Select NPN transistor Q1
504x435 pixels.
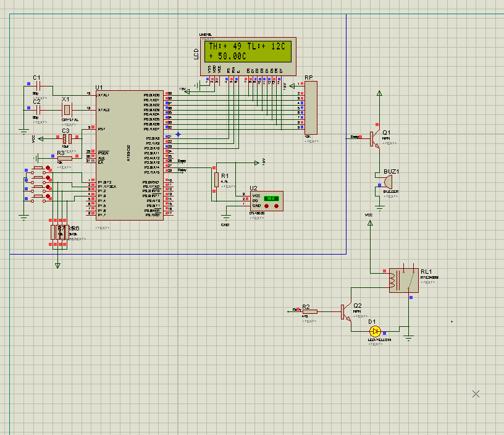tap(375, 139)
